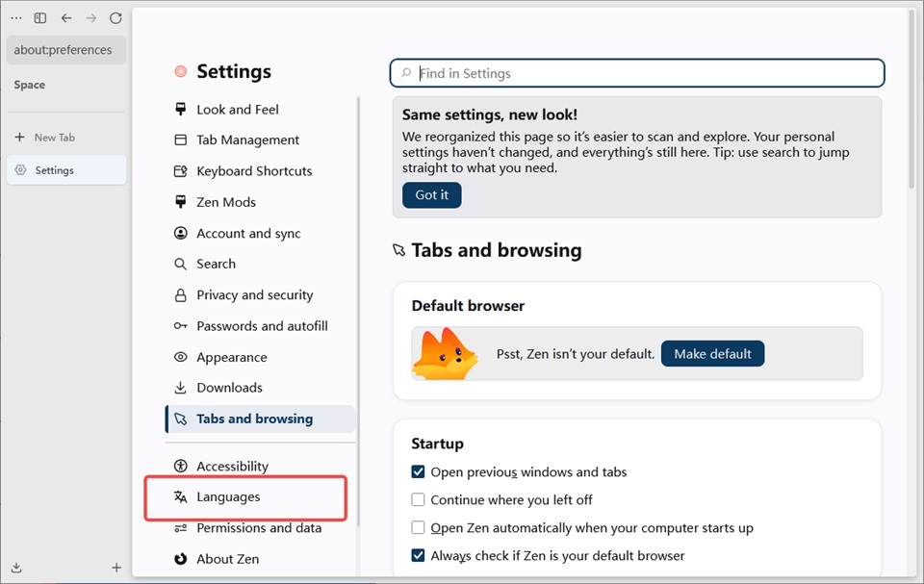
Task: Go back with the left arrow
Action: tap(66, 18)
